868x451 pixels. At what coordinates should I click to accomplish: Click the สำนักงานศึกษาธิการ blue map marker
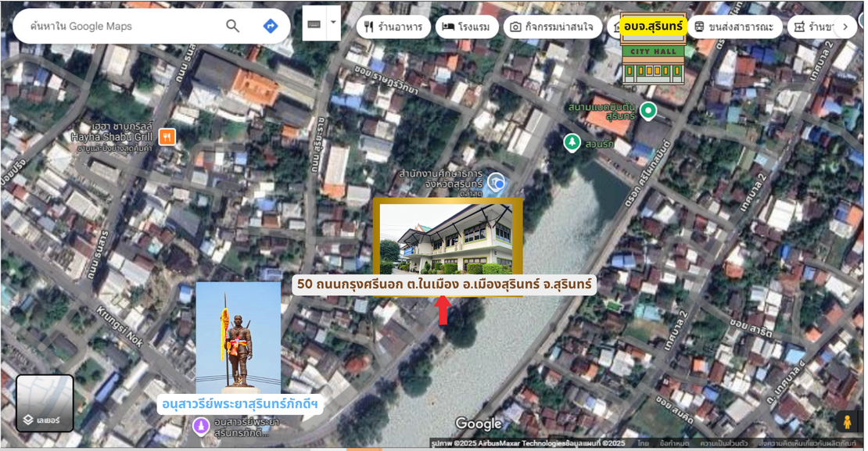click(x=496, y=183)
